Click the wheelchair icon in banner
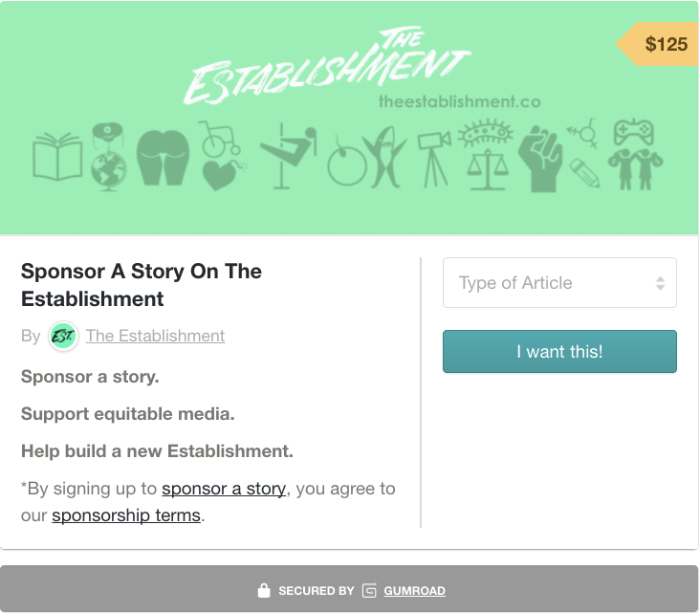Image resolution: width=700 pixels, height=613 pixels. pyautogui.click(x=214, y=140)
